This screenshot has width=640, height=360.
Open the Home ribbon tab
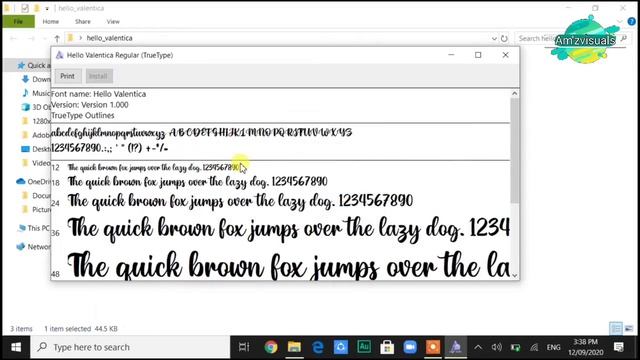51,22
